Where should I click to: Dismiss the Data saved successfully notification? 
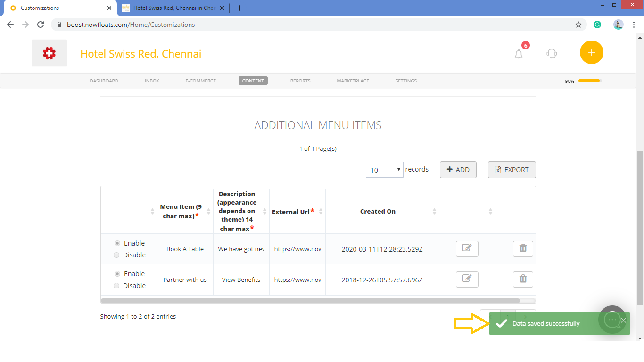(623, 321)
